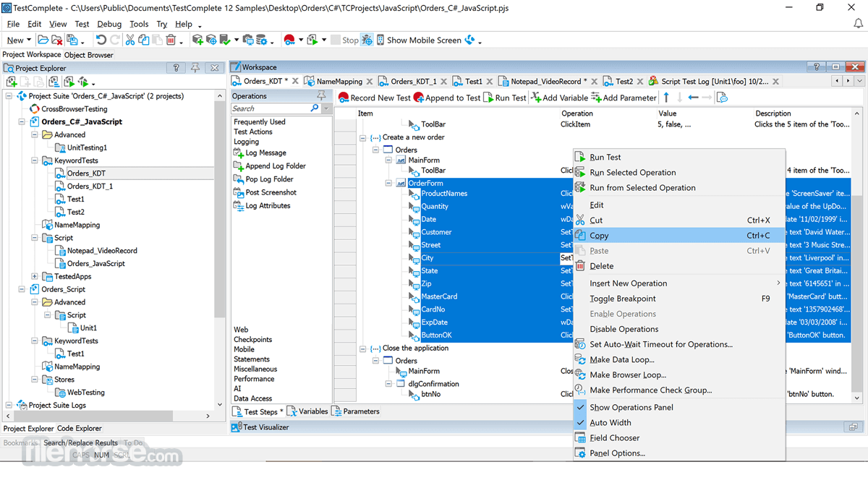Click the red Record test icon in main toolbar
Image resolution: width=868 pixels, height=488 pixels.
pyautogui.click(x=289, y=40)
